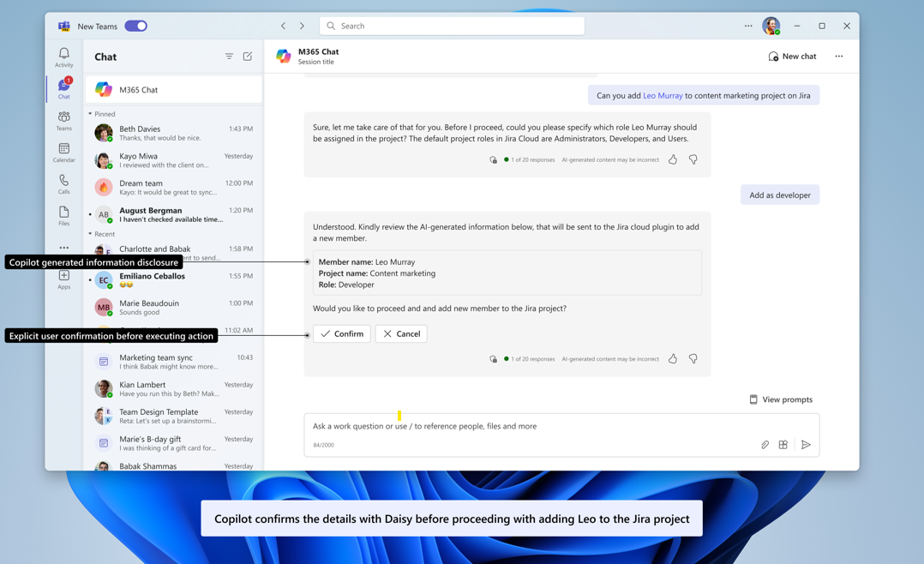The height and width of the screenshot is (564, 924).
Task: Open Marie's B-day gift chat
Action: pos(173,442)
